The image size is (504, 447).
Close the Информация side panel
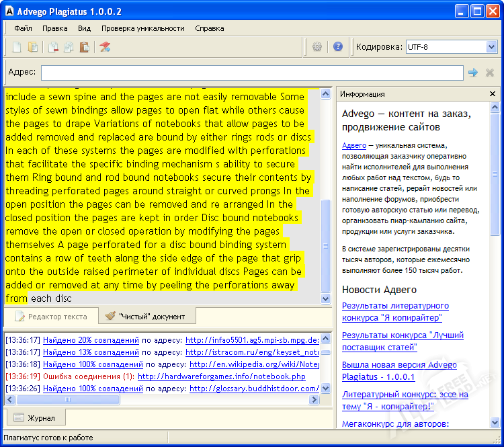click(x=493, y=94)
